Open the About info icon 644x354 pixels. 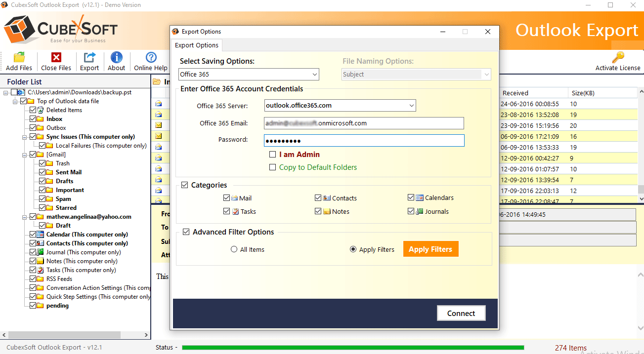[x=117, y=57]
